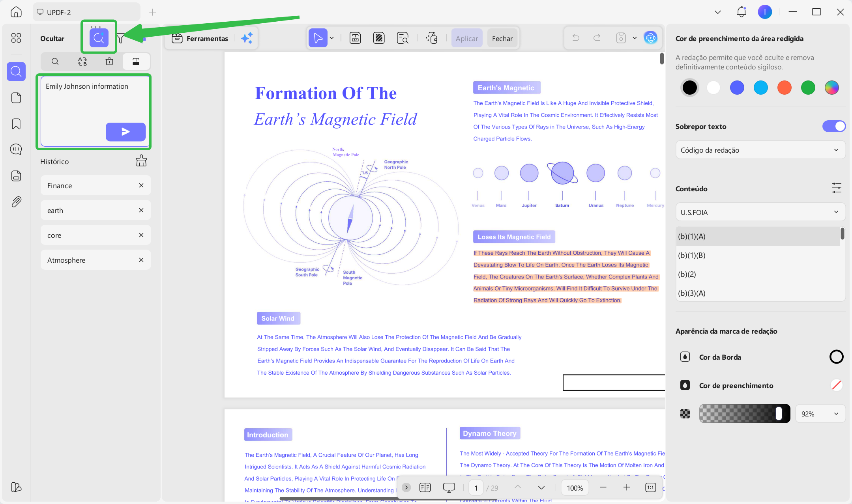Click the delete trash tab icon

point(109,62)
